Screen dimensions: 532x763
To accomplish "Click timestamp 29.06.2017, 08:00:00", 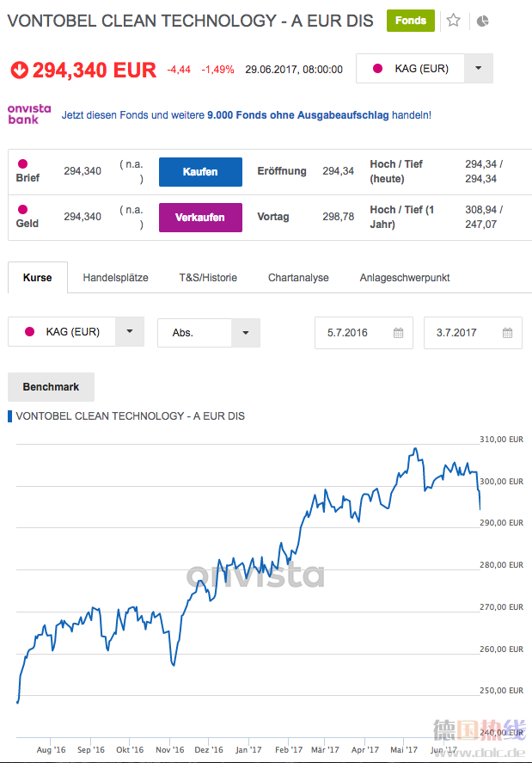I will pyautogui.click(x=294, y=70).
